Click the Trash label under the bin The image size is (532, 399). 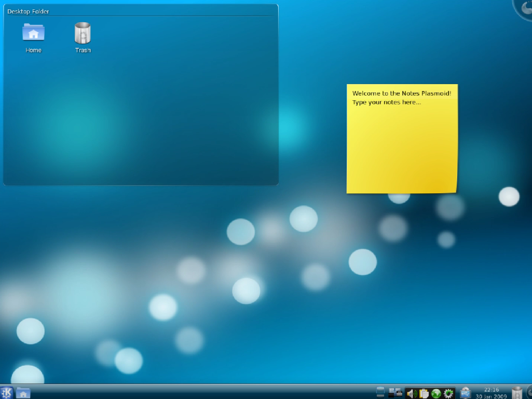coord(83,50)
